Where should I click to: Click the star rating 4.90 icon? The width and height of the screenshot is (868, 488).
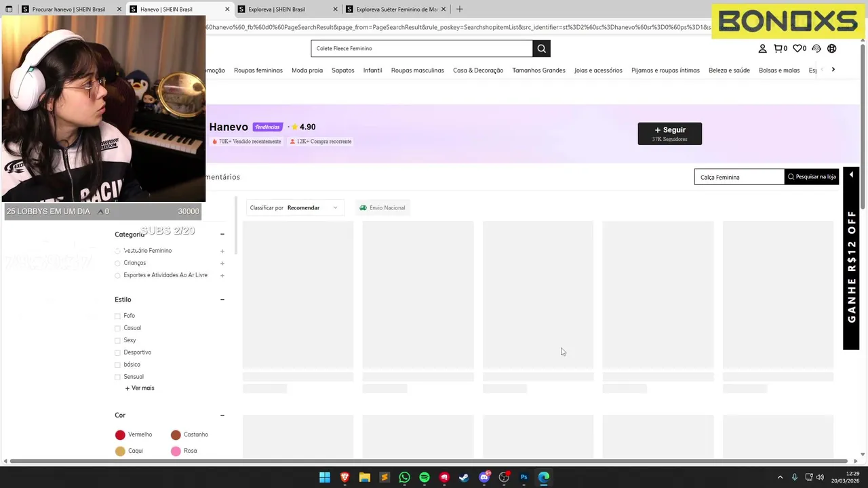click(x=295, y=127)
